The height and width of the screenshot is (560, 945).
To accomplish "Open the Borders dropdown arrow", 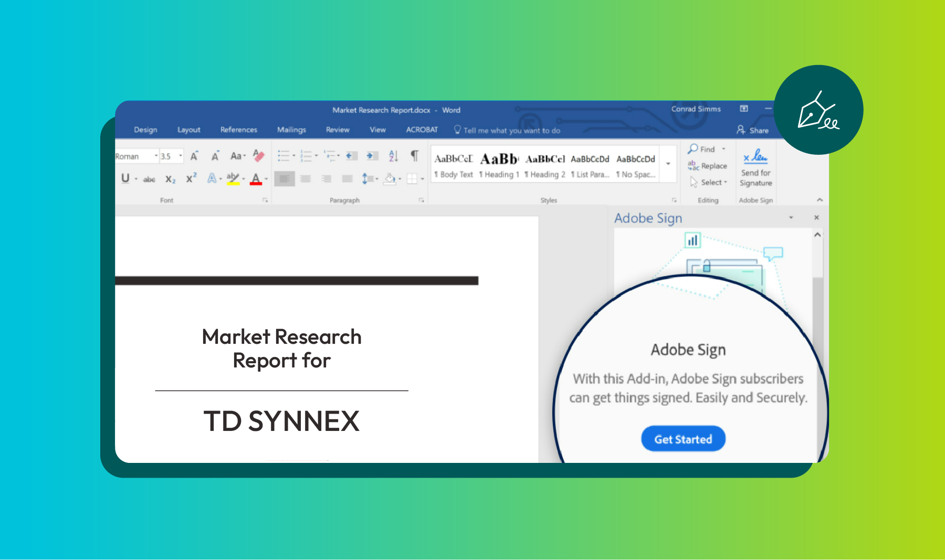I will (422, 179).
